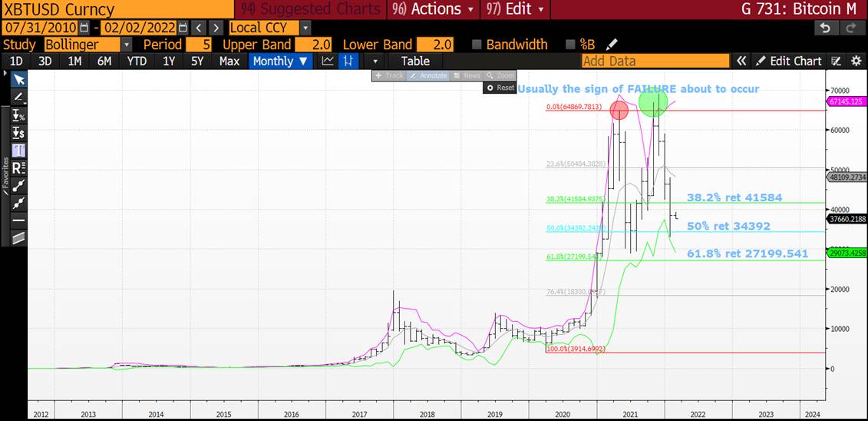Click the Add Data input field
This screenshot has width=868, height=421.
tap(655, 61)
